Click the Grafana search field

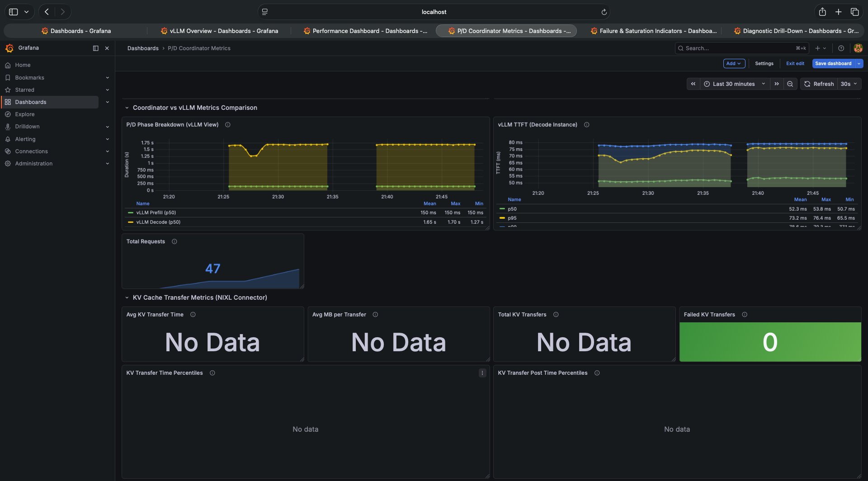741,48
